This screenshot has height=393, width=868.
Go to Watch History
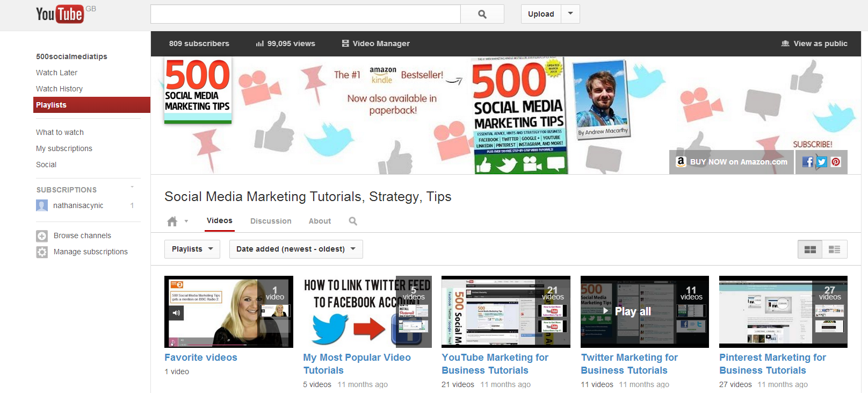click(x=59, y=89)
